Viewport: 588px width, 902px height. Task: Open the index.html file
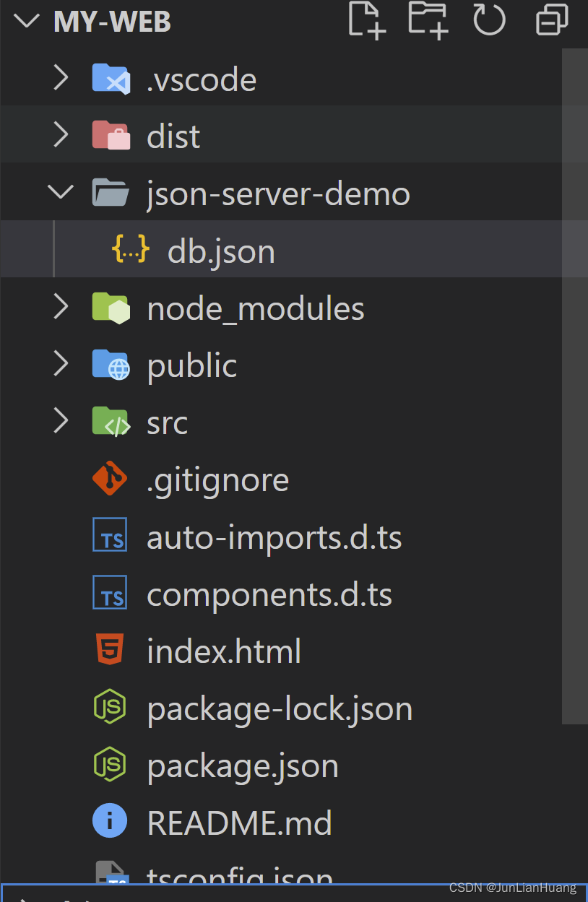224,651
